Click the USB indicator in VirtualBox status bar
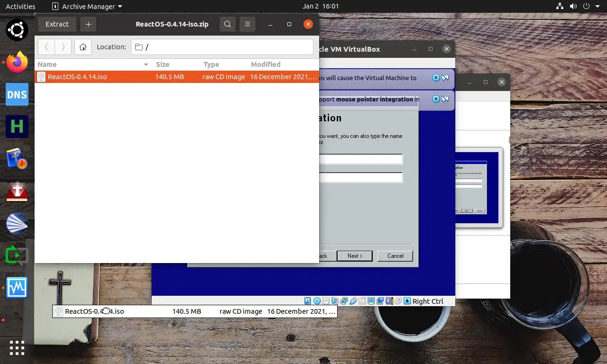 353,301
